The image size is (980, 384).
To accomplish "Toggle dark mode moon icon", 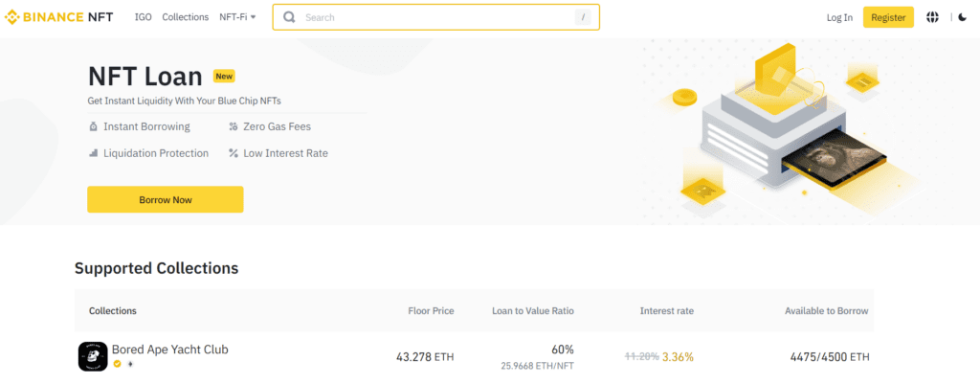I will coord(963,17).
